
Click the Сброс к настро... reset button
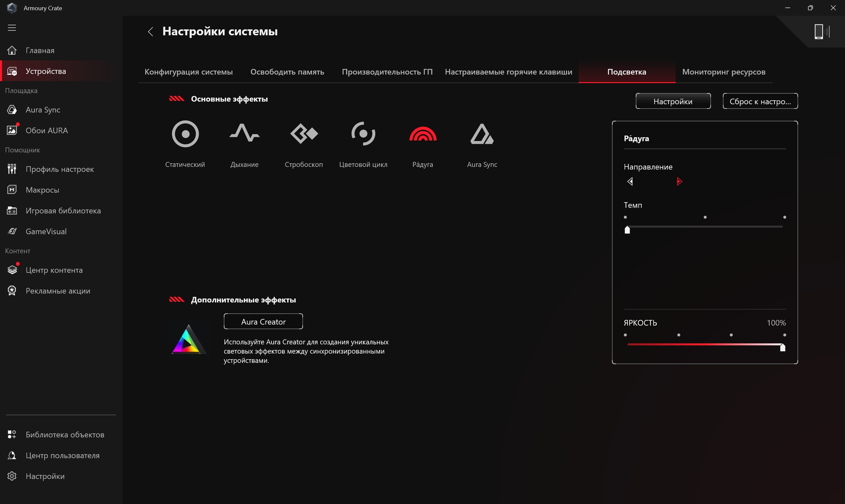(760, 101)
